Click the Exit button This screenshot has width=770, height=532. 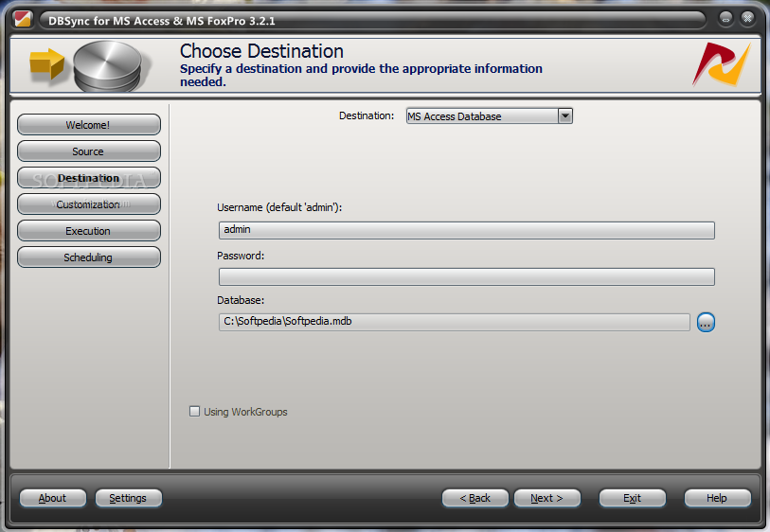pyautogui.click(x=633, y=498)
